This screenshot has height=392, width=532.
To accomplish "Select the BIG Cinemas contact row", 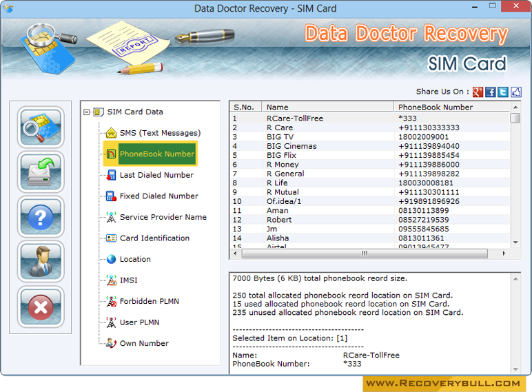I will [370, 146].
